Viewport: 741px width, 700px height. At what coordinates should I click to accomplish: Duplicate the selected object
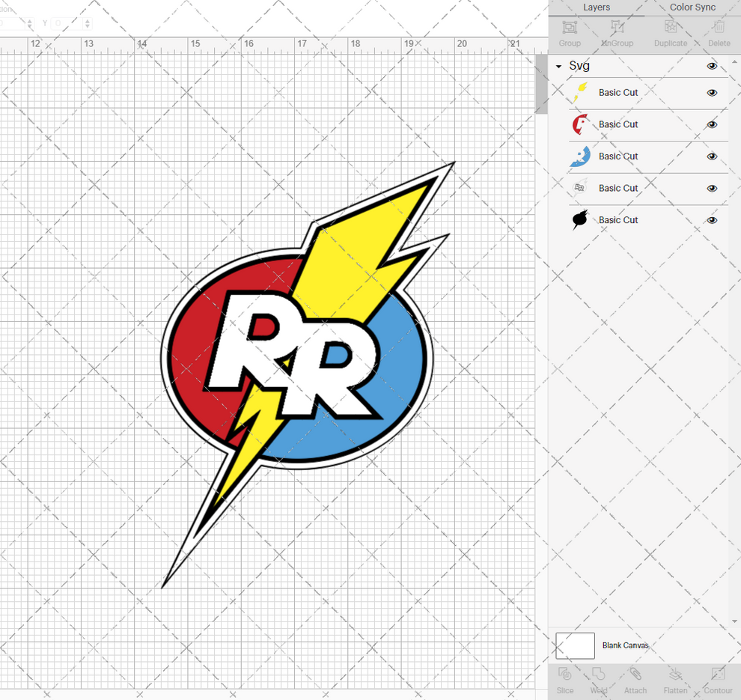pos(670,32)
